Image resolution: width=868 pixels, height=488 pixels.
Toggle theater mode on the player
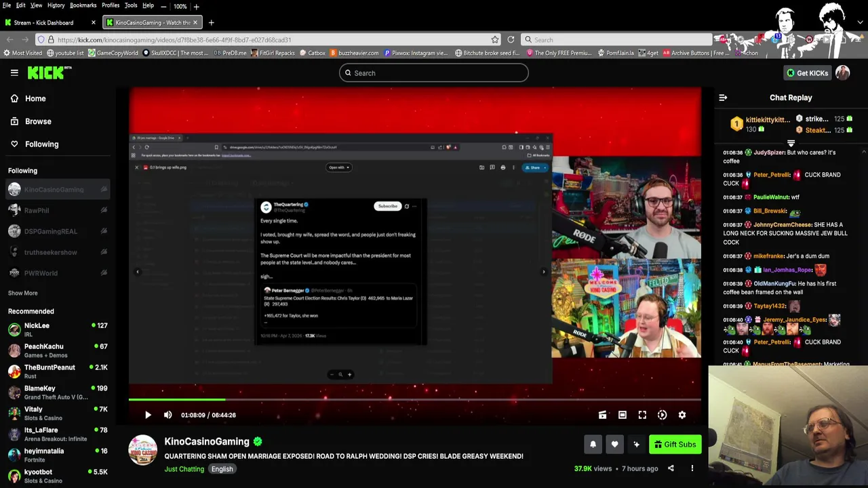(623, 415)
